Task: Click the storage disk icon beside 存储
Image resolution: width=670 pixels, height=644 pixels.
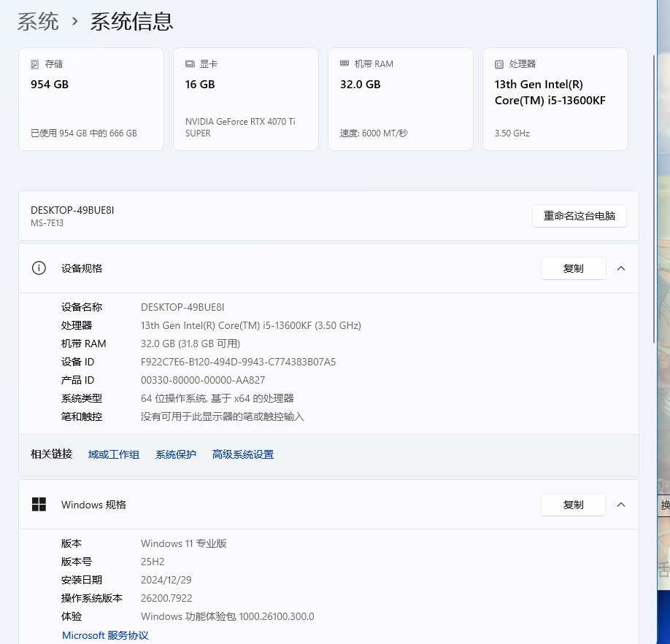Action: [x=35, y=64]
